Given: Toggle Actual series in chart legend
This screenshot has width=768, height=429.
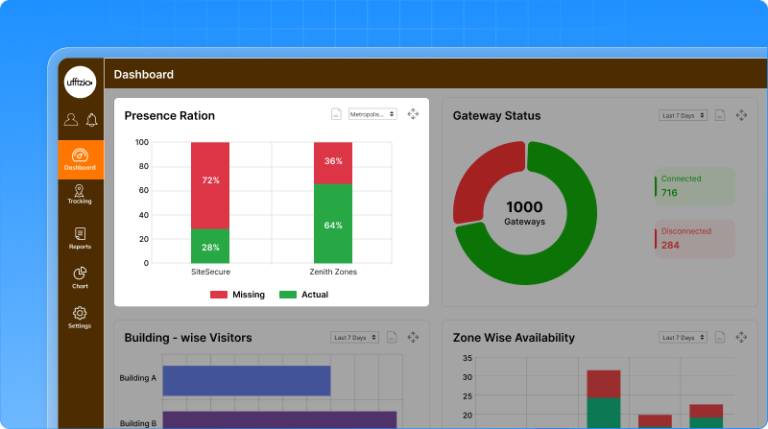Looking at the screenshot, I should coord(303,295).
